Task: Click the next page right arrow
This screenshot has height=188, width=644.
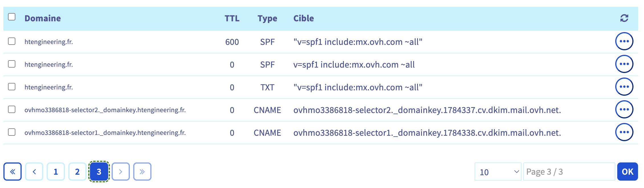Action: (121, 172)
